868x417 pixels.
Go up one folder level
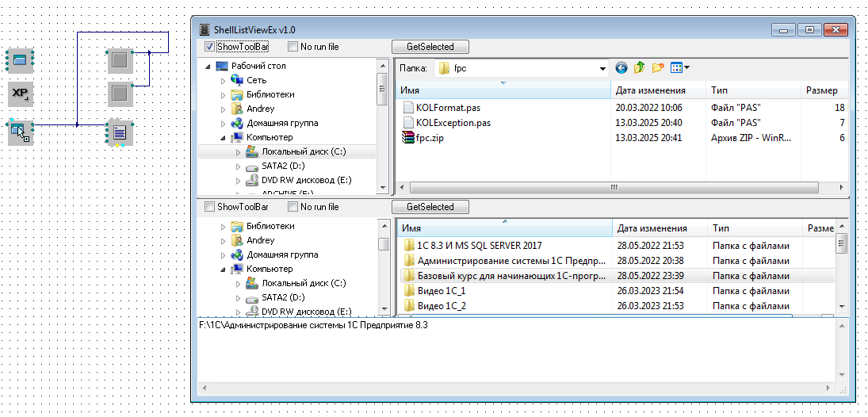point(640,68)
